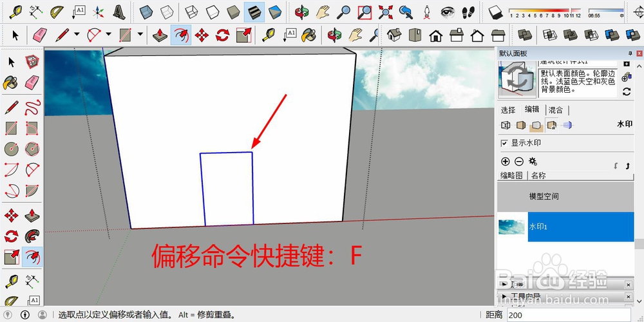
Task: Select the Pie arc tool
Action: pos(32,190)
